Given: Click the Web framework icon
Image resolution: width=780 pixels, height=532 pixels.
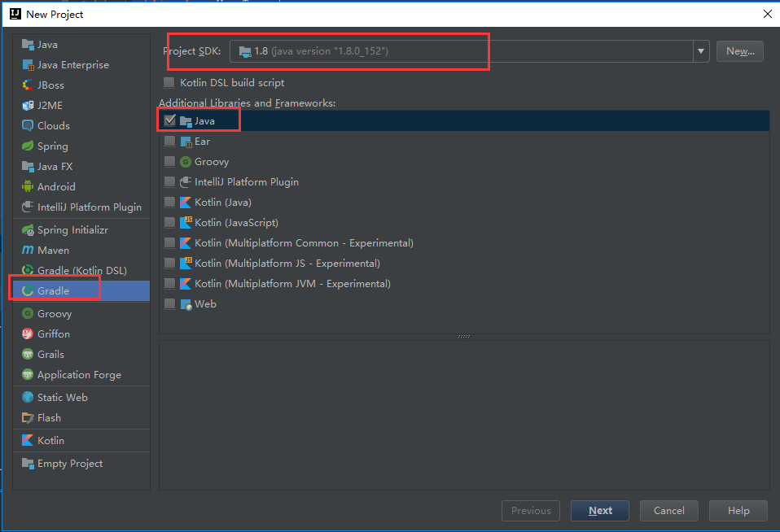Looking at the screenshot, I should coord(186,304).
